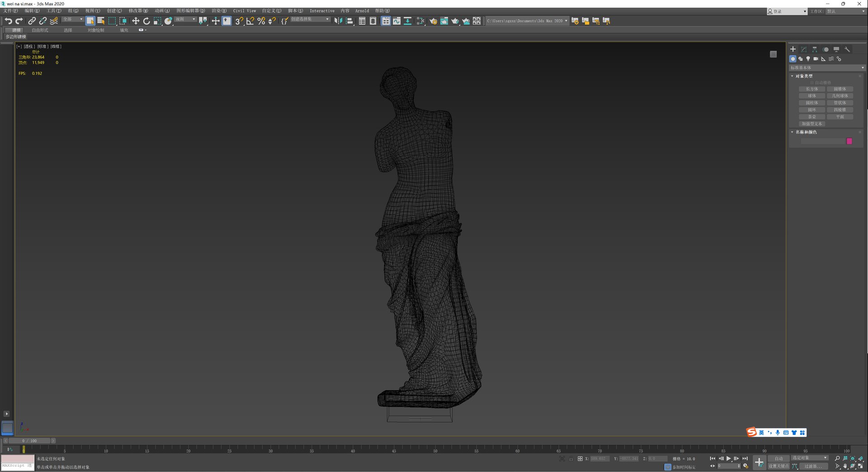Toggle Percent Snap

[261, 21]
